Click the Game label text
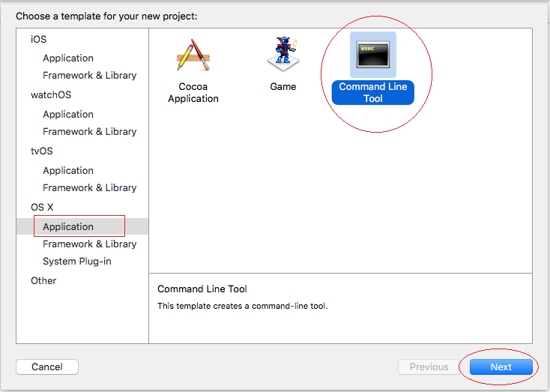Image resolution: width=550 pixels, height=392 pixels. 283,87
